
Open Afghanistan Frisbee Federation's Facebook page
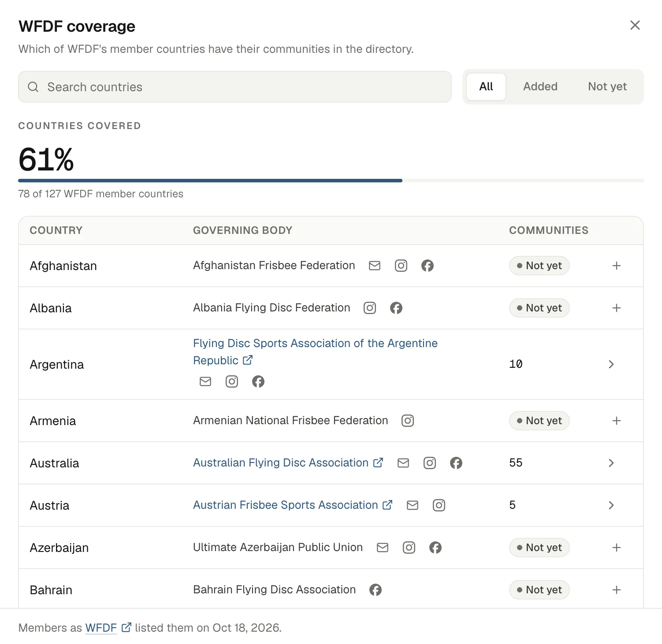(428, 266)
